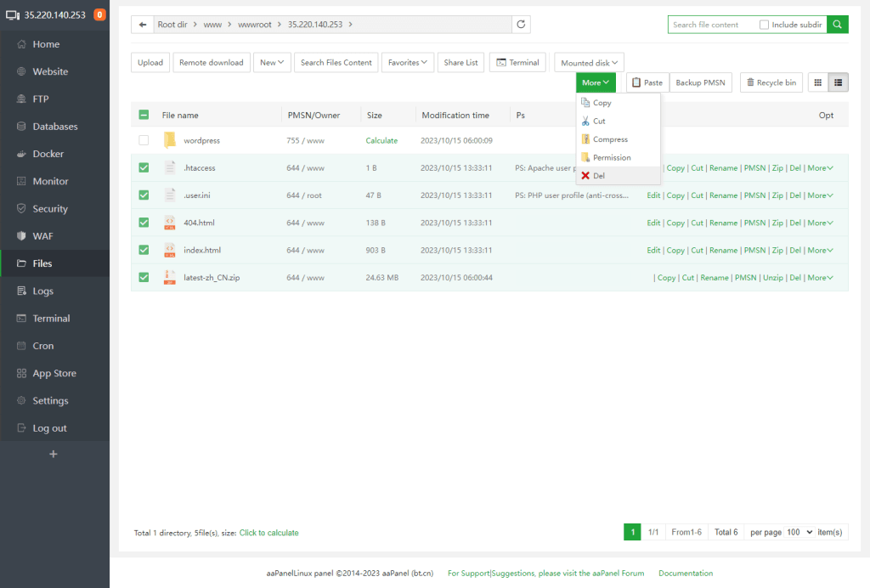Toggle the Include subdir checkbox
Image resolution: width=870 pixels, height=588 pixels.
pos(765,25)
